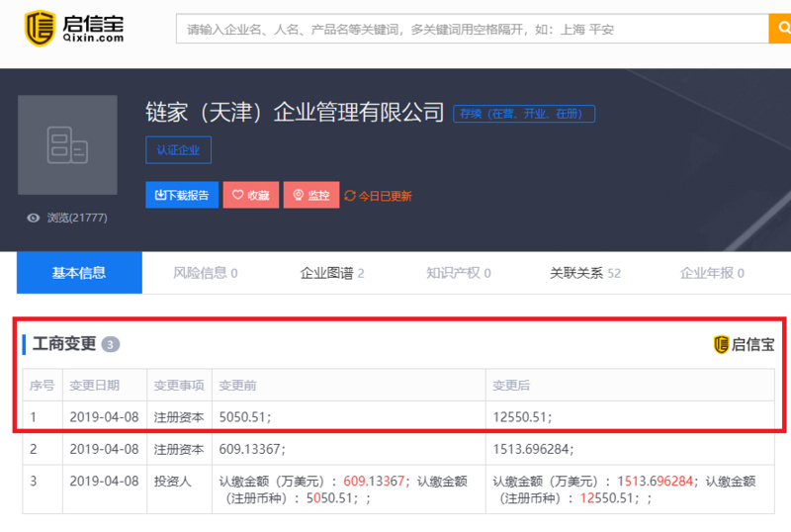Click the 收藏 heart button

(251, 195)
